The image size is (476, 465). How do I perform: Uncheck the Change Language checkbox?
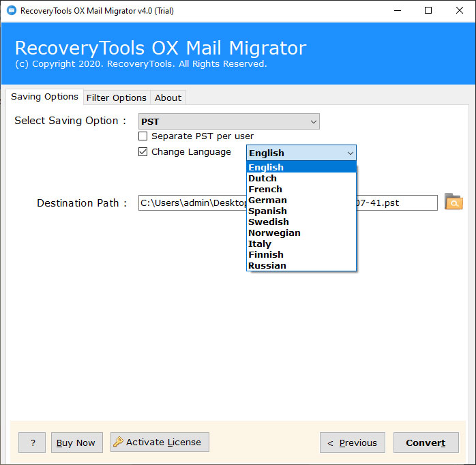pyautogui.click(x=143, y=152)
